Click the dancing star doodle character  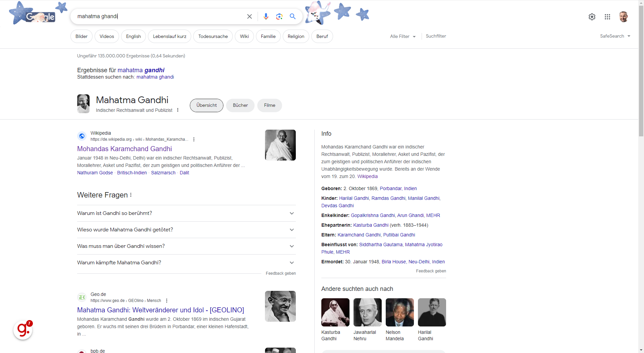[317, 13]
